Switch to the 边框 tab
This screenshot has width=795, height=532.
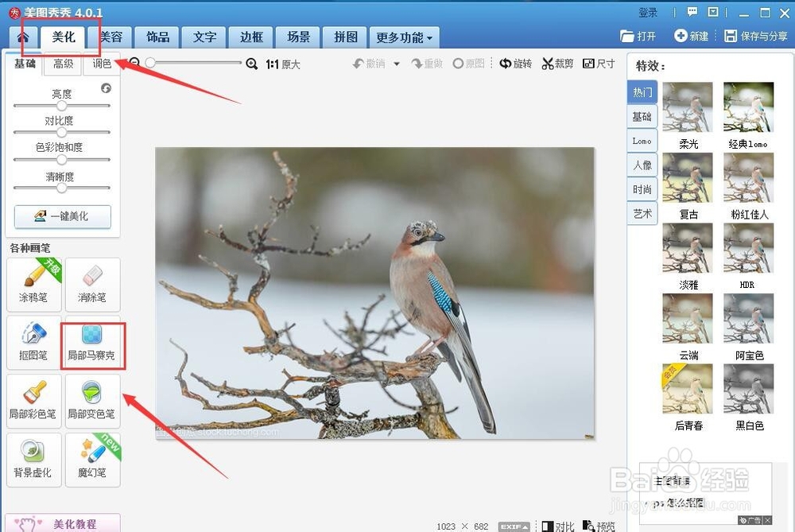pyautogui.click(x=251, y=37)
